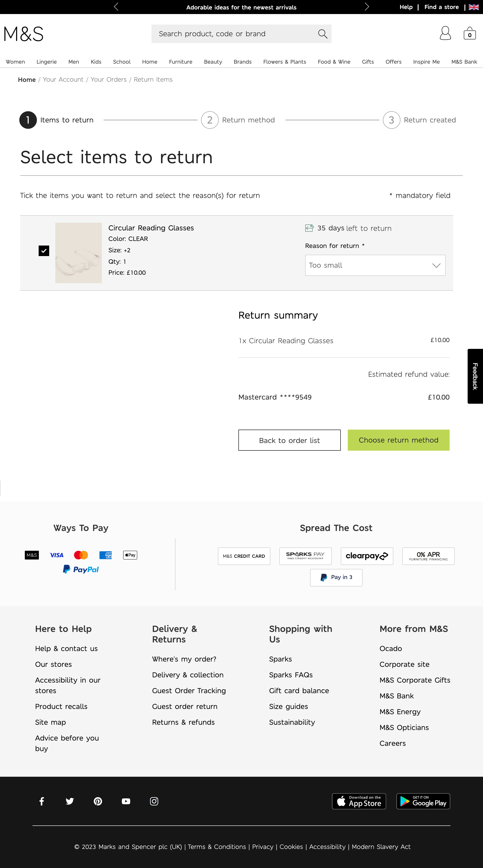
Task: Click the Circular Reading Glasses product thumbnail
Action: coord(78,253)
